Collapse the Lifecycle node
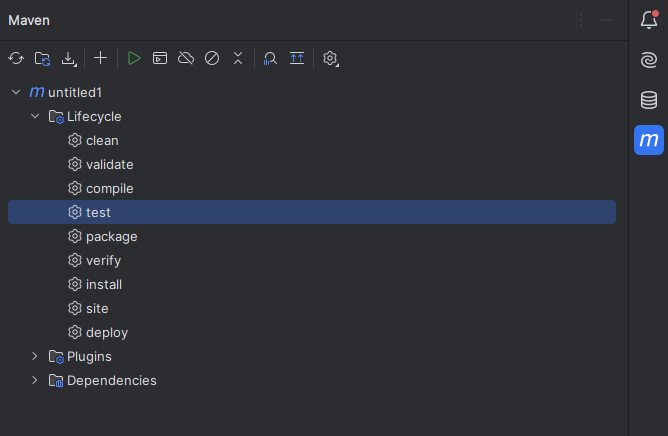 coord(35,116)
